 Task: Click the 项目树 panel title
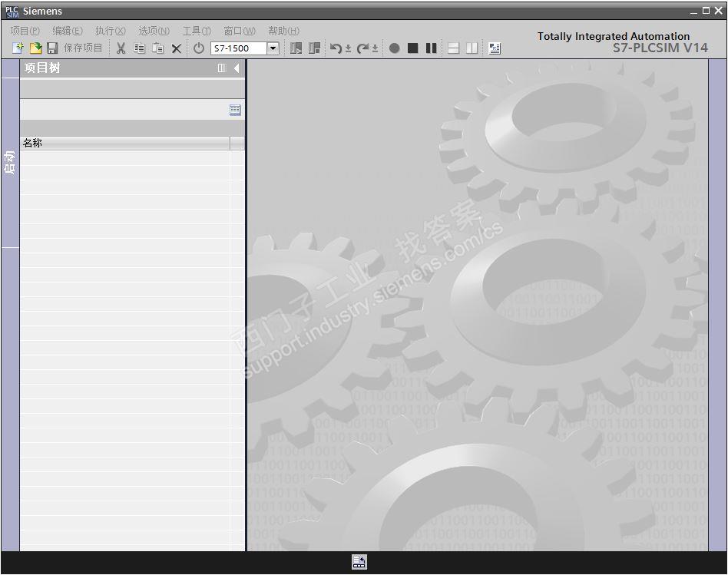pyautogui.click(x=42, y=68)
